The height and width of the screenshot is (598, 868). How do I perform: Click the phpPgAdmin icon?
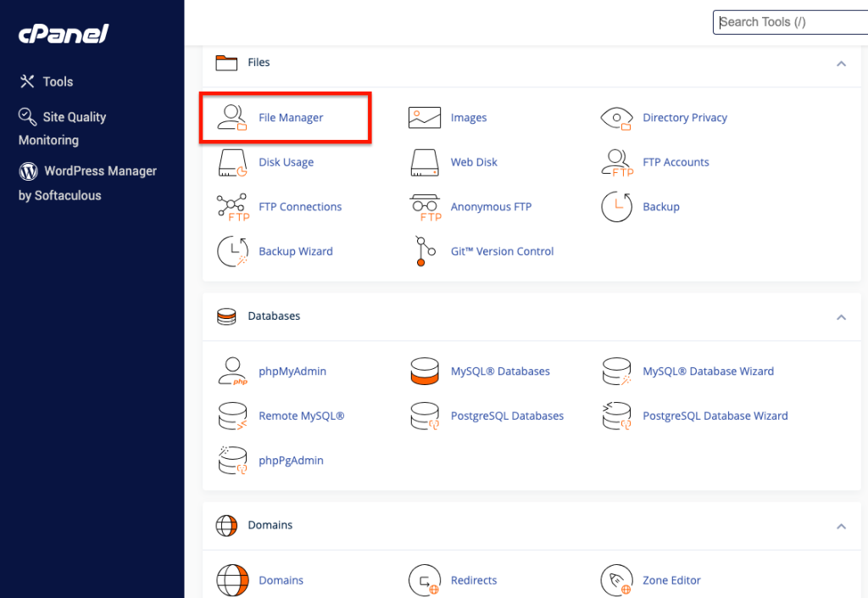(232, 460)
